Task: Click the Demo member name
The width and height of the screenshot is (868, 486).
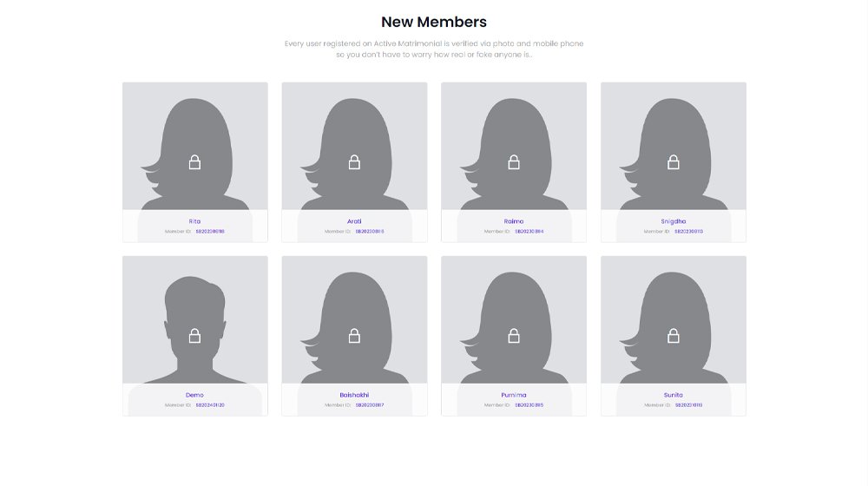Action: [x=194, y=395]
